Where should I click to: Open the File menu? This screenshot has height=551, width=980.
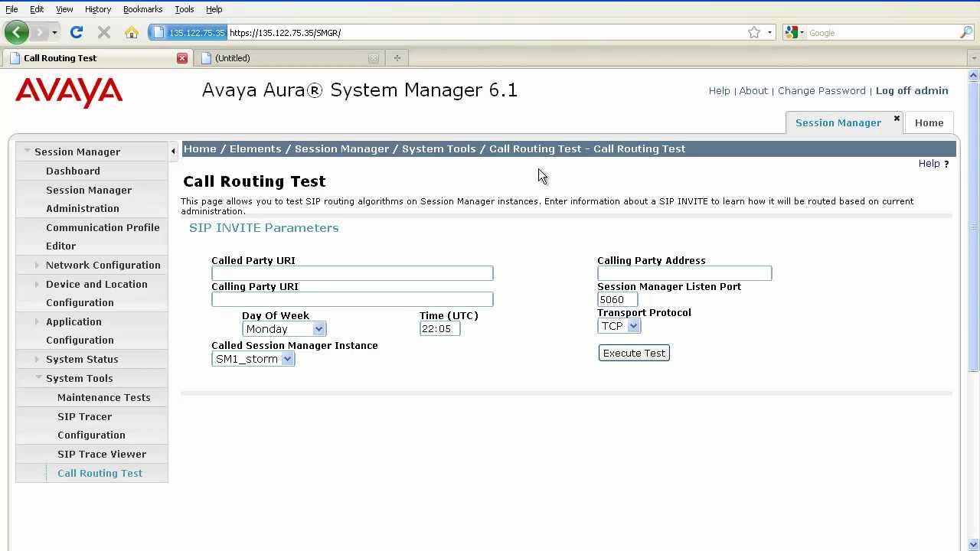click(11, 9)
